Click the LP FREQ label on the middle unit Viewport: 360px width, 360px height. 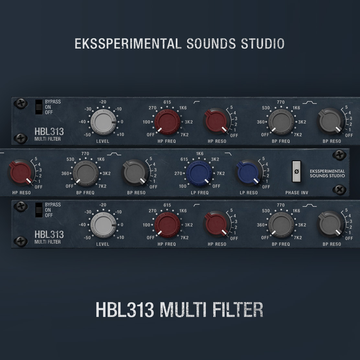click(x=200, y=193)
